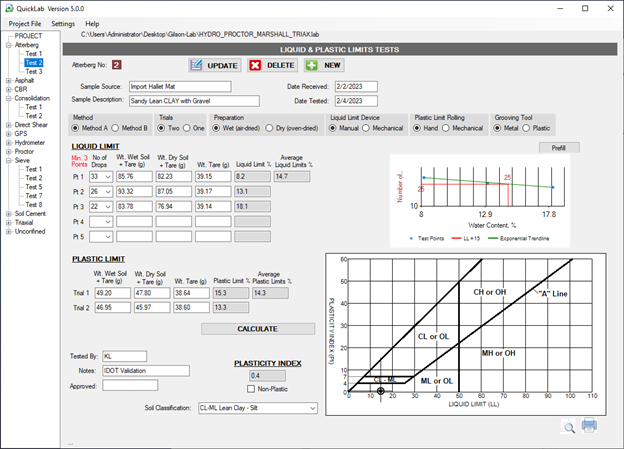This screenshot has height=449, width=624.
Task: Click the Approved field
Action: [x=130, y=385]
